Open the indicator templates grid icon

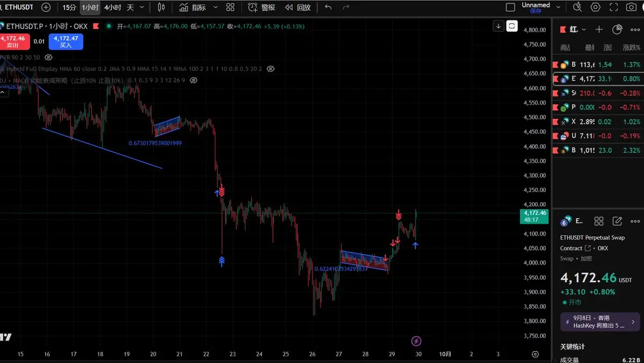coord(230,8)
